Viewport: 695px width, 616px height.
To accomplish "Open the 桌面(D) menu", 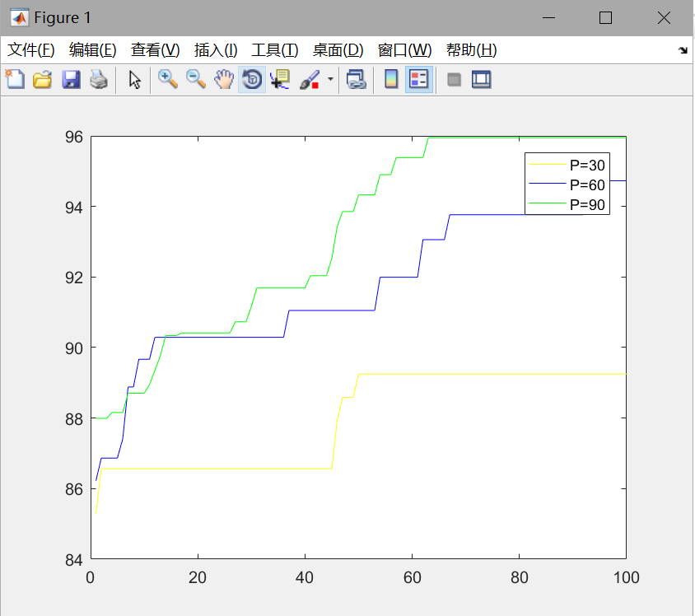I will pos(338,50).
